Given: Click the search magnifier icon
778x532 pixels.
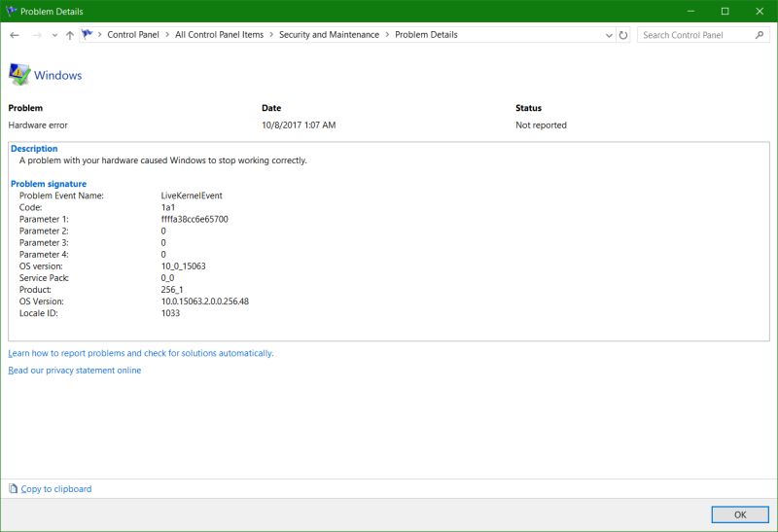Looking at the screenshot, I should 760,35.
